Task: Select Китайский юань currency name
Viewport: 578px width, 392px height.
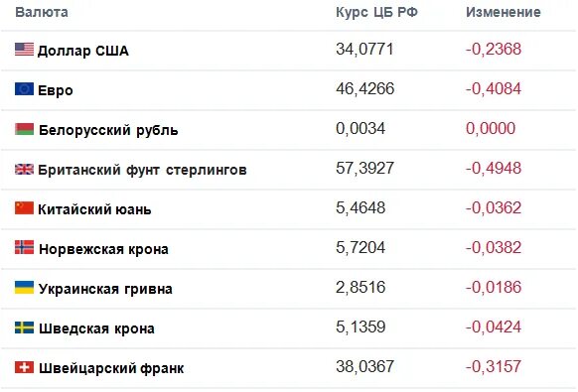Action: 94,209
